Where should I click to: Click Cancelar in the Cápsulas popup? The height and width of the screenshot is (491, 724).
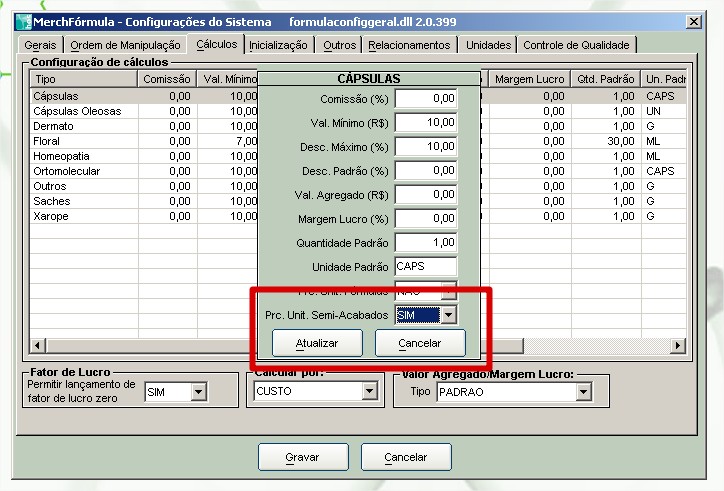click(420, 343)
